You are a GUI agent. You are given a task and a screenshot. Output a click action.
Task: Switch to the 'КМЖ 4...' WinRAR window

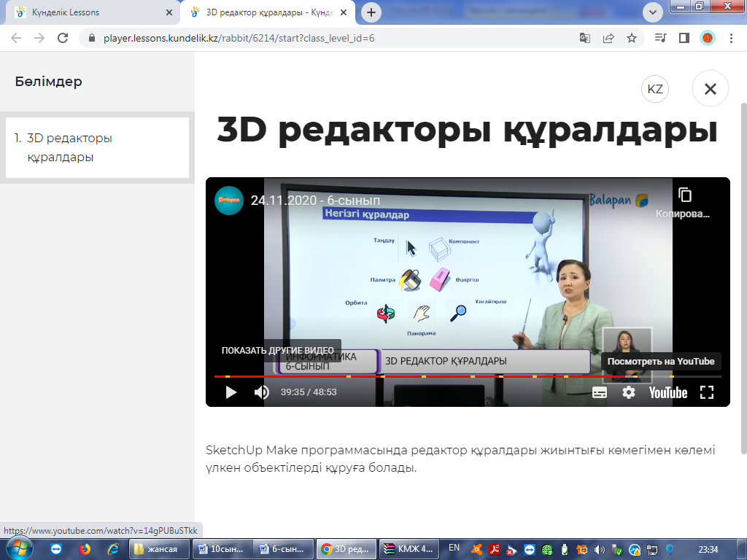tap(409, 549)
